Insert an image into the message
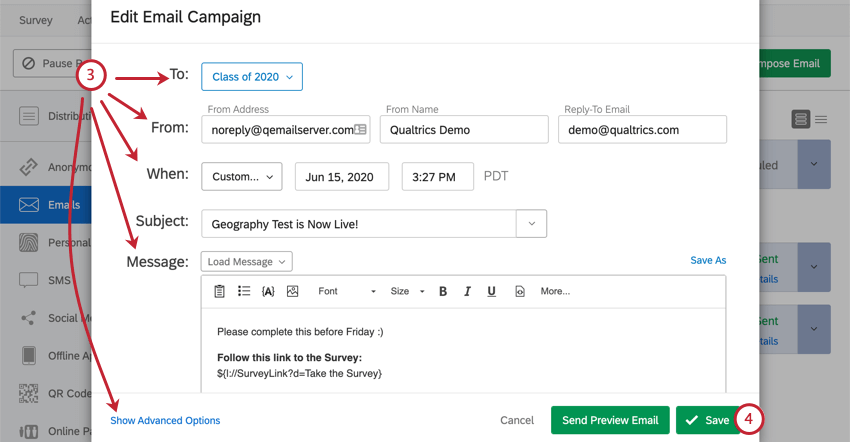 click(292, 291)
